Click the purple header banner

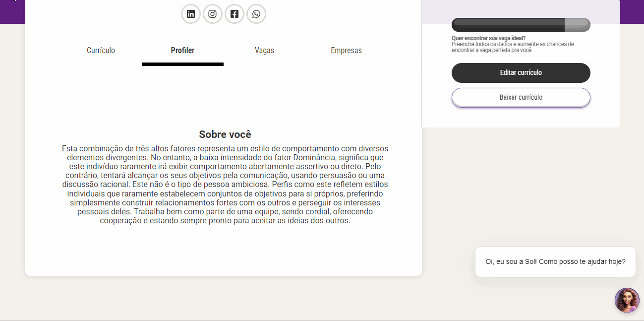pyautogui.click(x=12, y=12)
